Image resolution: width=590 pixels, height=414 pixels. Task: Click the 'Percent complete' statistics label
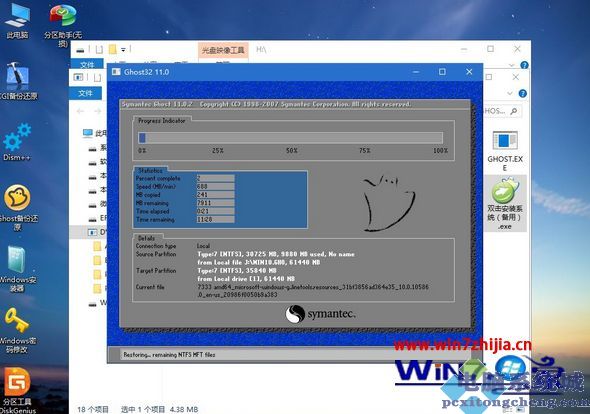tap(158, 178)
